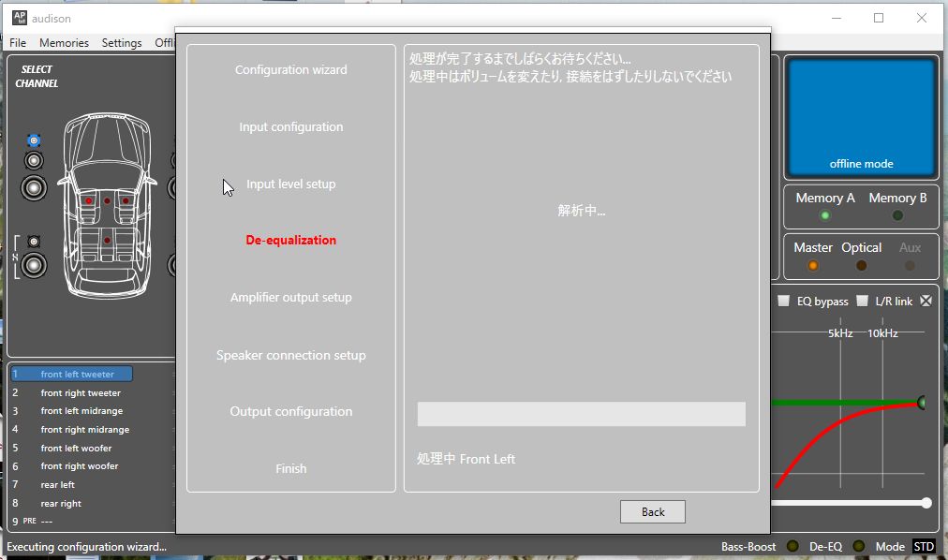Click the red dot on passenger-side front seat
This screenshot has width=948, height=560.
click(x=126, y=200)
